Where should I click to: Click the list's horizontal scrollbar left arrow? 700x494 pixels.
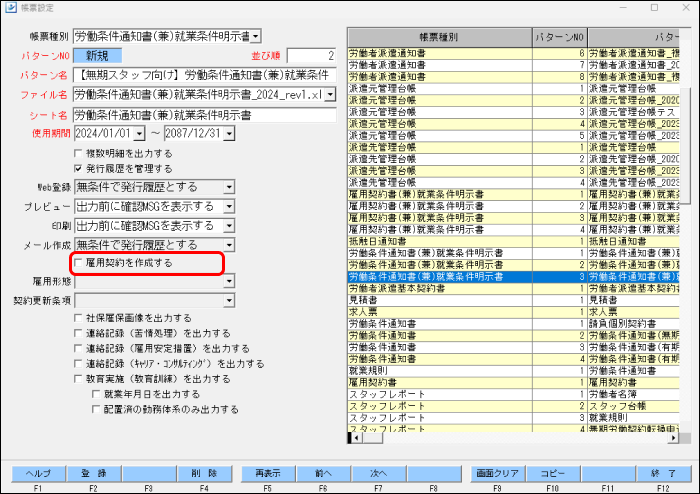tap(356, 438)
